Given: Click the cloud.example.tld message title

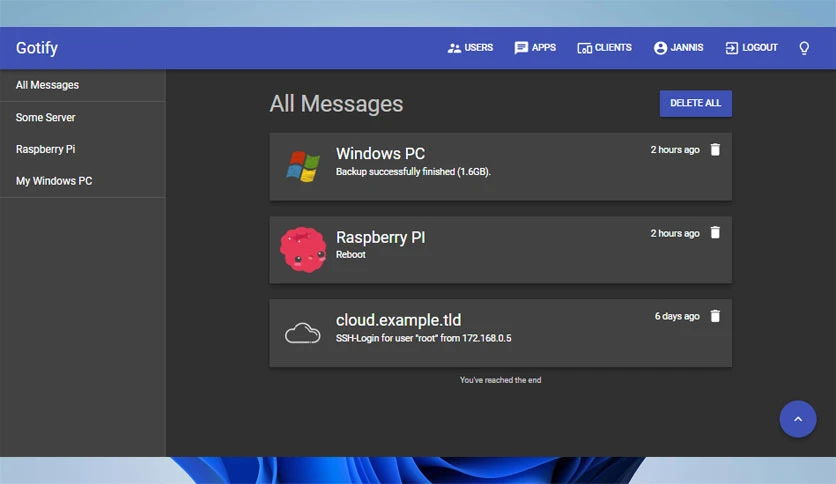Looking at the screenshot, I should [x=398, y=320].
